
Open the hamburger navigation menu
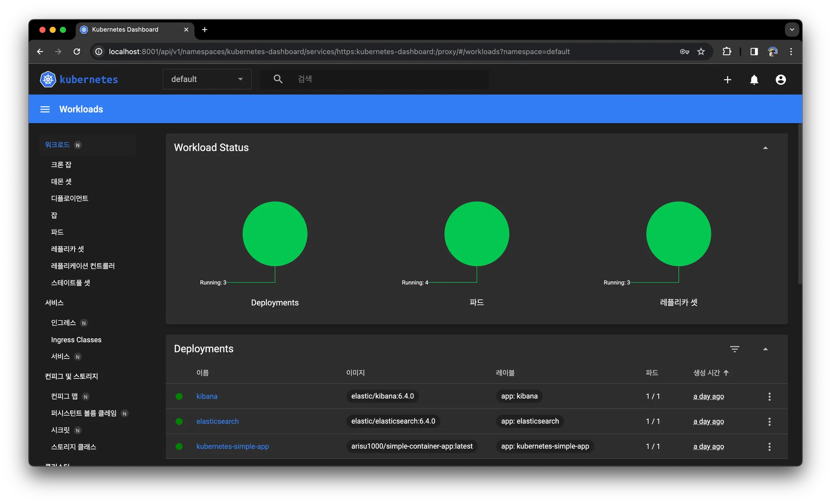[x=45, y=109]
